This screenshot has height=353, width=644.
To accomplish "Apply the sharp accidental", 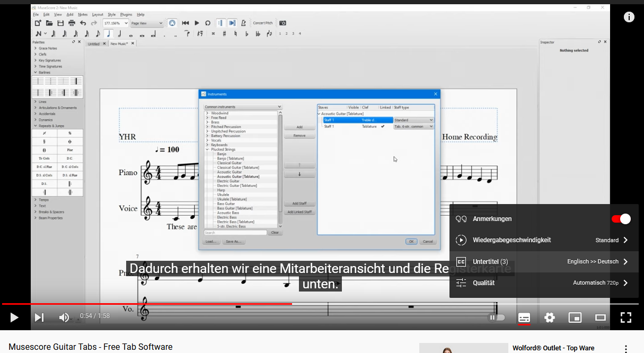I will click(x=224, y=33).
